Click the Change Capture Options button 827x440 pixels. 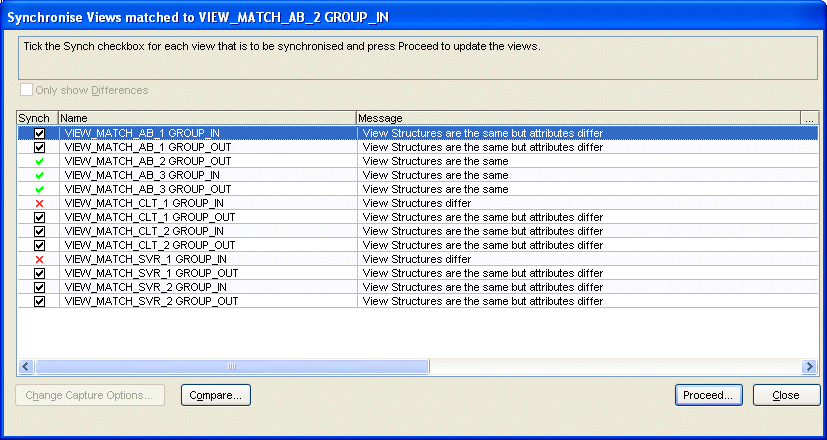pos(92,395)
